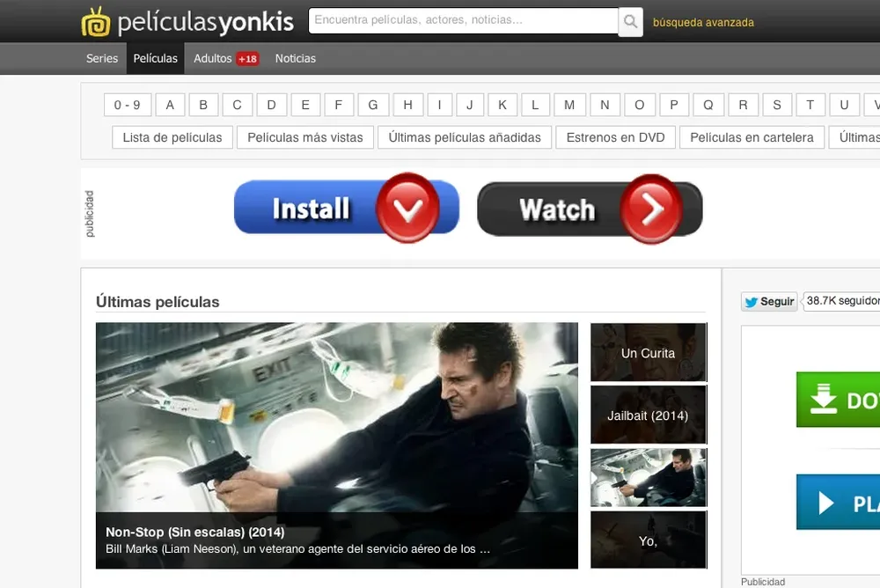Click the green download arrow ad icon
Image resolution: width=880 pixels, height=588 pixels.
point(824,401)
